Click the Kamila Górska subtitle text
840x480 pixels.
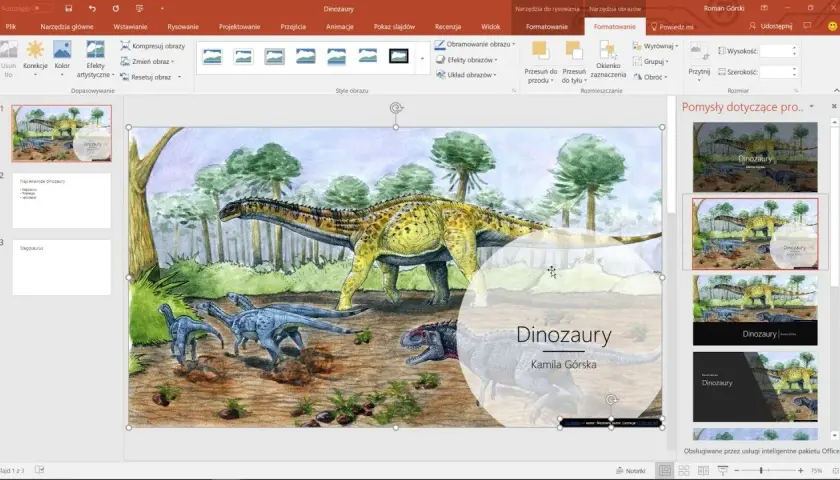564,364
